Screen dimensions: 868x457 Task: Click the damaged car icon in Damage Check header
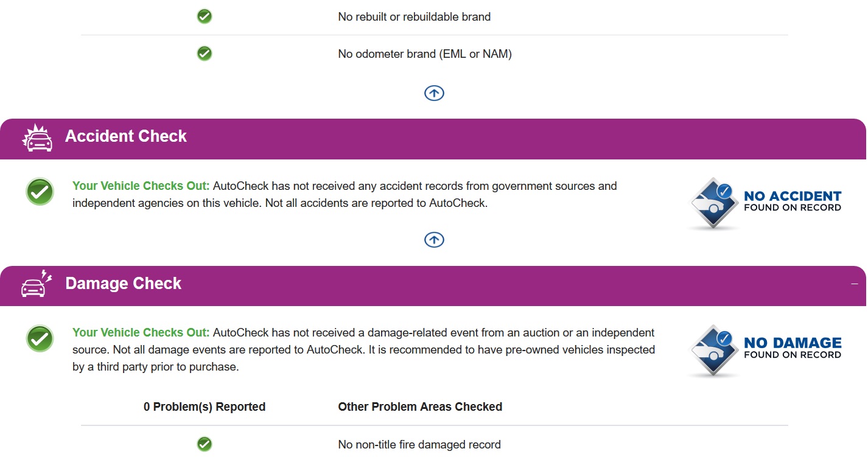click(37, 284)
